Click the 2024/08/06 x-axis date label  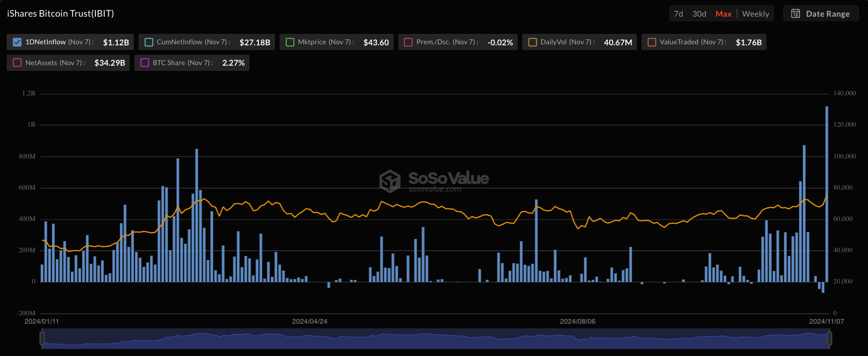tap(577, 322)
